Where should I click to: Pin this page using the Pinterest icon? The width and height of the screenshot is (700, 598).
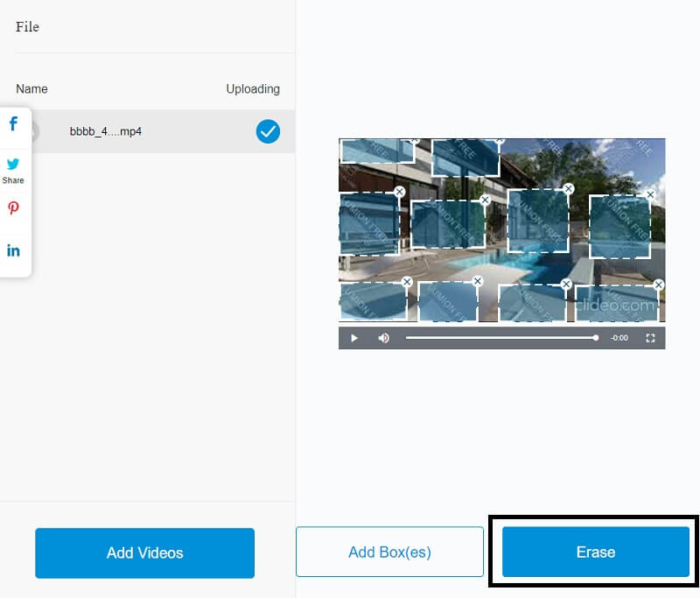tap(14, 208)
